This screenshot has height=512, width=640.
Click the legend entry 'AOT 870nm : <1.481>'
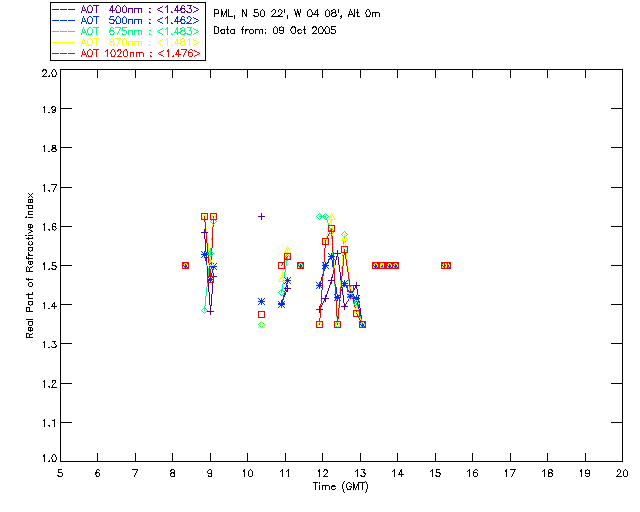point(126,42)
